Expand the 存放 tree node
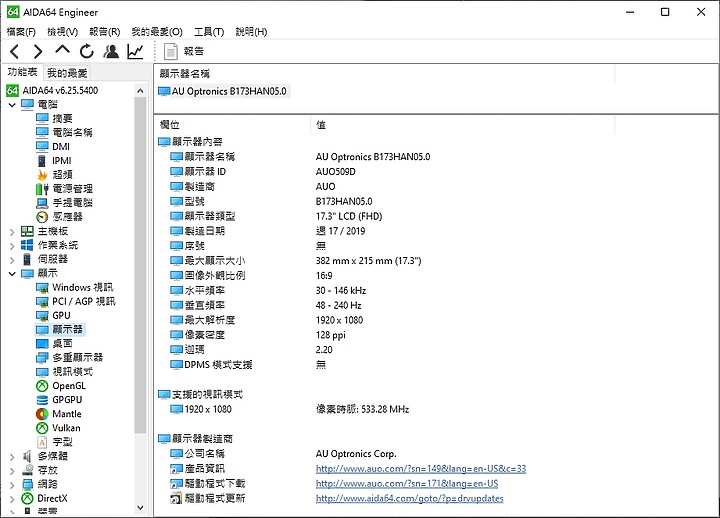720x518 pixels. pyautogui.click(x=12, y=471)
